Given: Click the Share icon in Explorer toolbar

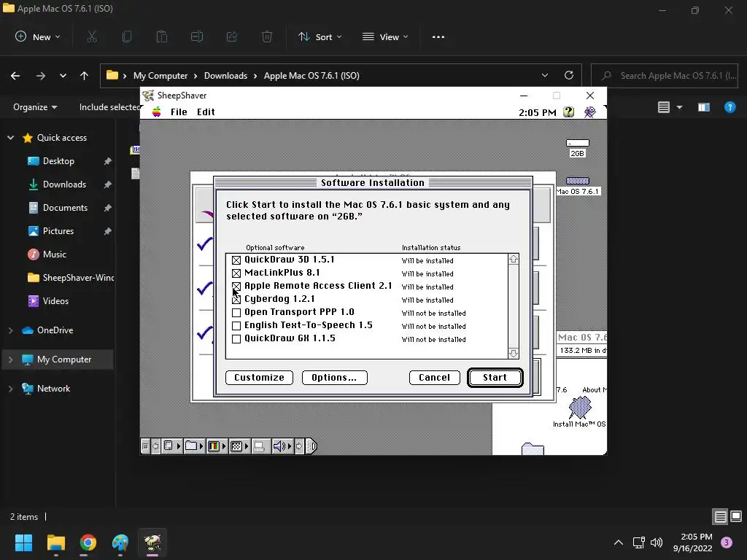Looking at the screenshot, I should coord(232,36).
